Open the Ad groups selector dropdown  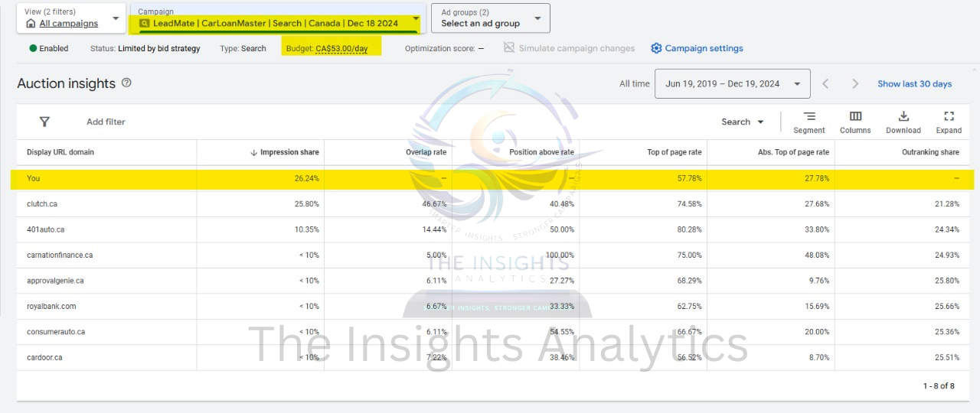point(490,18)
